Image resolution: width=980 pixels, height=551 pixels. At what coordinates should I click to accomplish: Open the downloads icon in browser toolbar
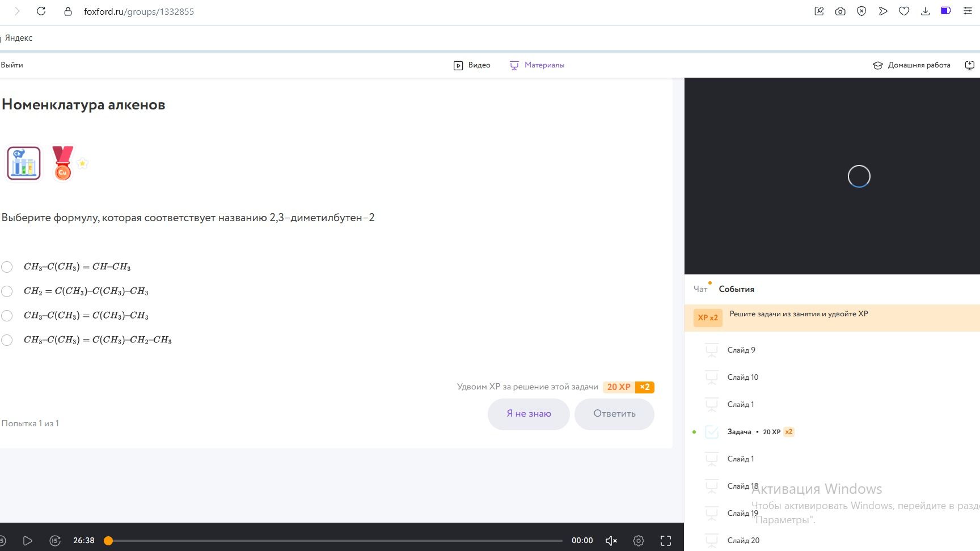tap(925, 11)
